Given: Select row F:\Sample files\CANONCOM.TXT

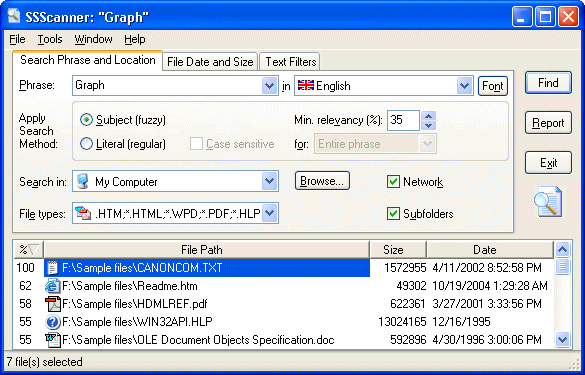Looking at the screenshot, I should [284, 268].
